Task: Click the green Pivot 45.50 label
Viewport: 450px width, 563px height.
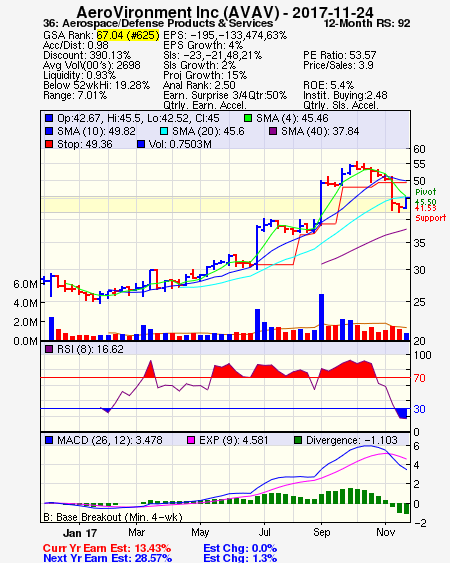Action: [x=426, y=196]
